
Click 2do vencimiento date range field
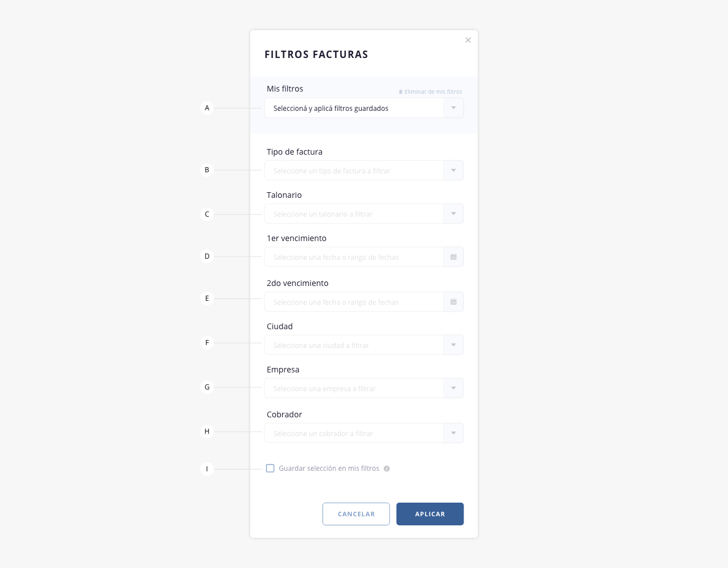point(354,302)
